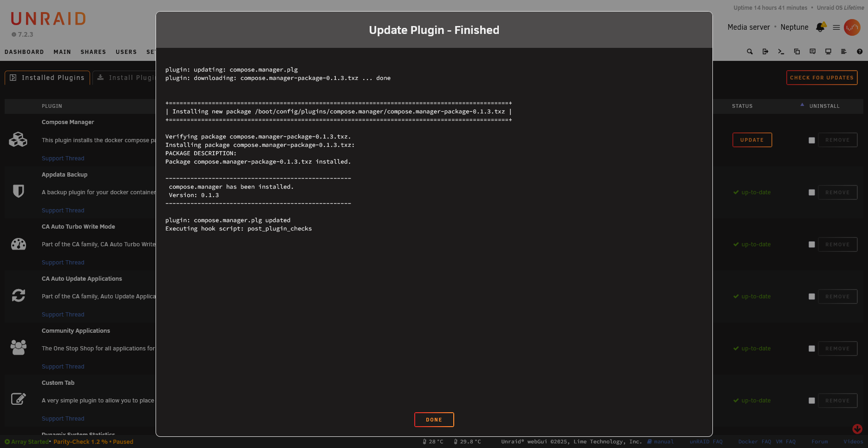Select the Appdata Backup shield icon
868x448 pixels.
coord(19,191)
